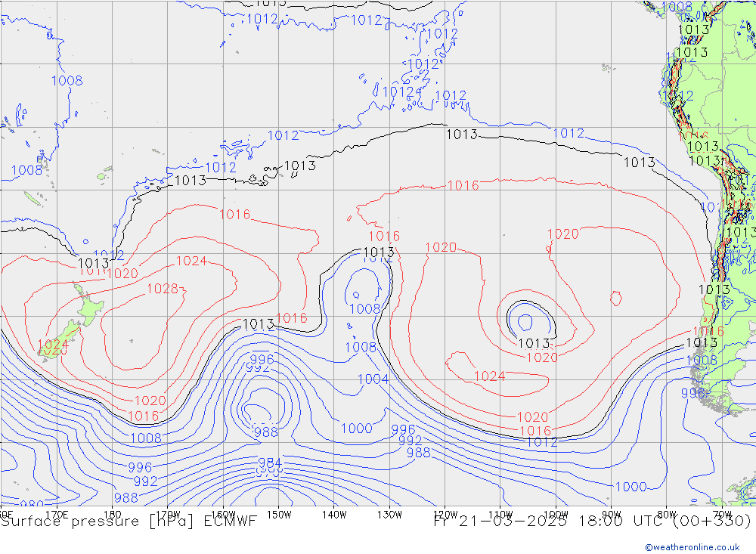Click the 180 longitude label

(113, 515)
